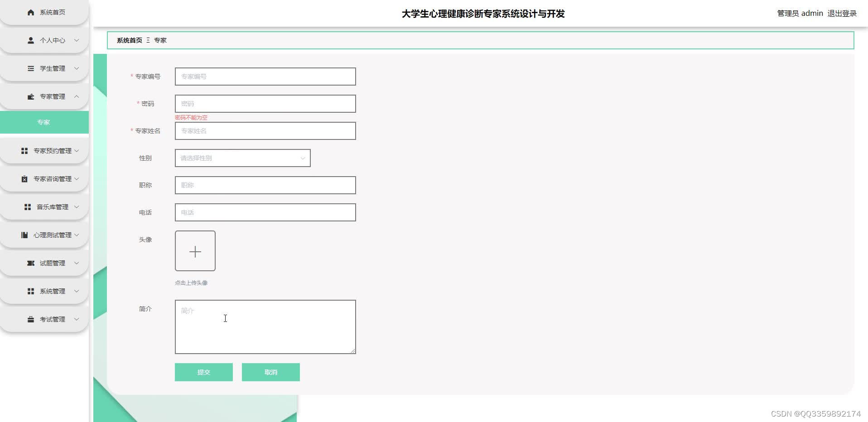Click the briefcase icon beside 考试管理
The width and height of the screenshot is (868, 422).
pos(31,319)
